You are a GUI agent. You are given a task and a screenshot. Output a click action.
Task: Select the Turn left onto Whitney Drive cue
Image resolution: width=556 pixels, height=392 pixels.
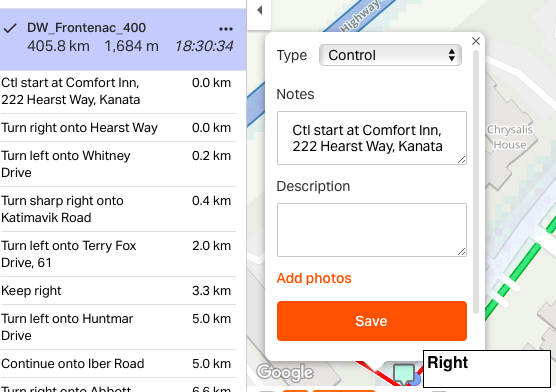point(118,164)
